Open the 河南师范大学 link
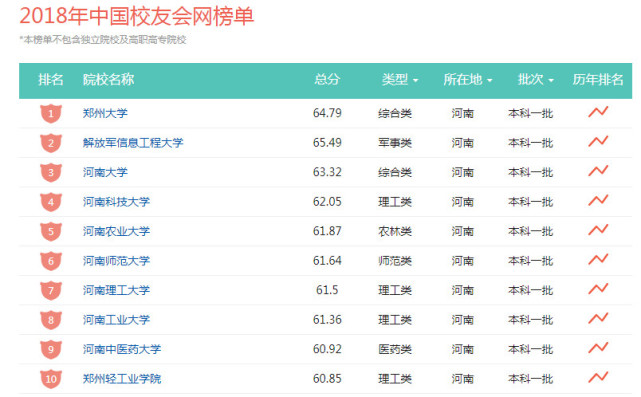This screenshot has height=397, width=641. [116, 260]
